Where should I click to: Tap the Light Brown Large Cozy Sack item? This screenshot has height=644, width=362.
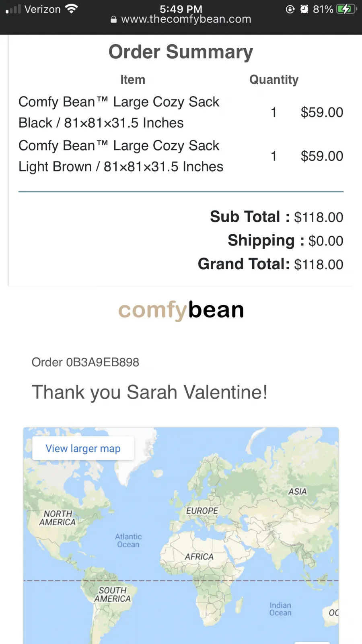[x=121, y=156]
